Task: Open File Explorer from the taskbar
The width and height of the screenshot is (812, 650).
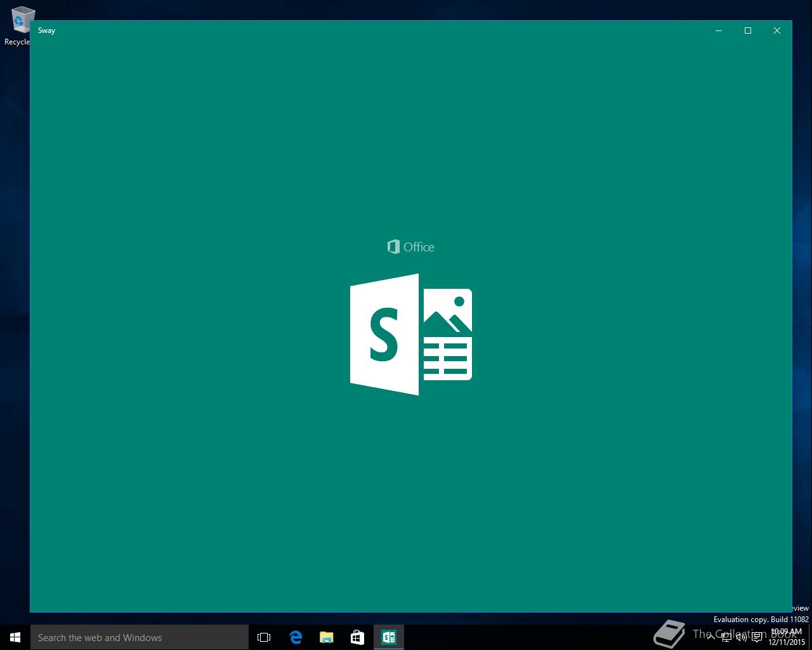Action: point(327,637)
